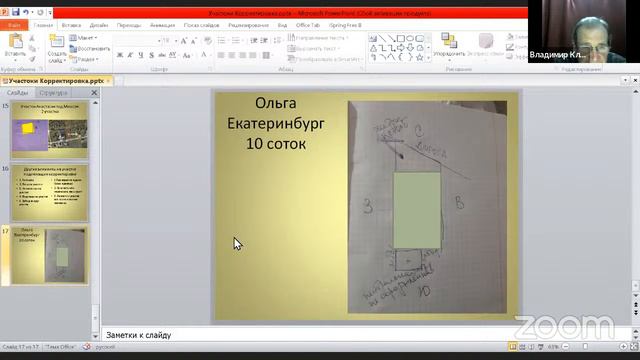Click the Undo arrow icon
This screenshot has height=360, width=640.
pos(26,13)
